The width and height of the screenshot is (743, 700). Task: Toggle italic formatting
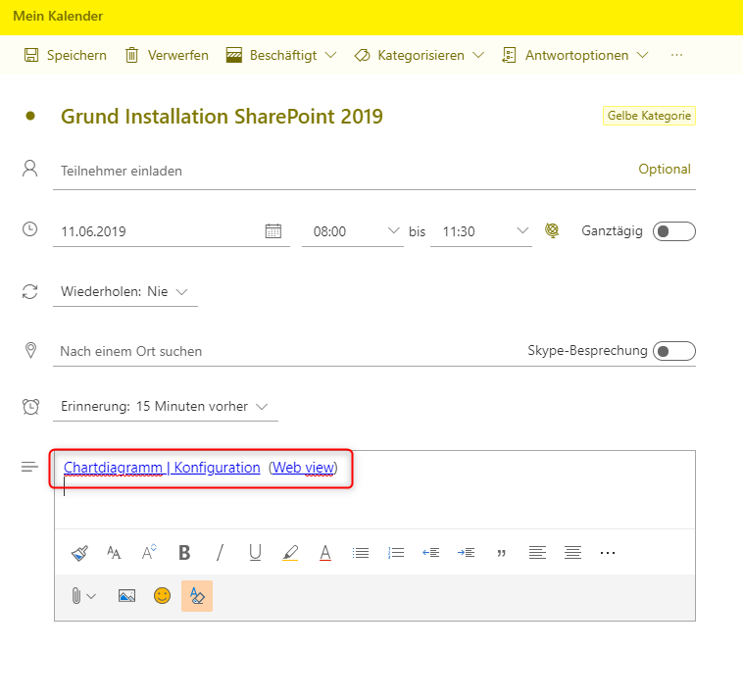coord(220,553)
